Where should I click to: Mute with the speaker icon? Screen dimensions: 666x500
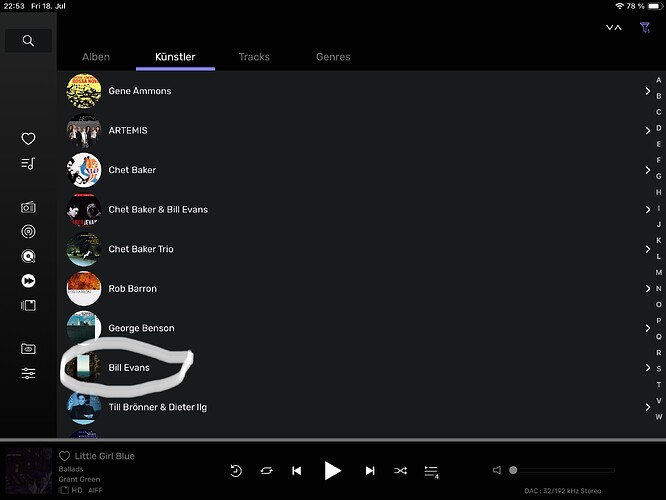[x=497, y=470]
